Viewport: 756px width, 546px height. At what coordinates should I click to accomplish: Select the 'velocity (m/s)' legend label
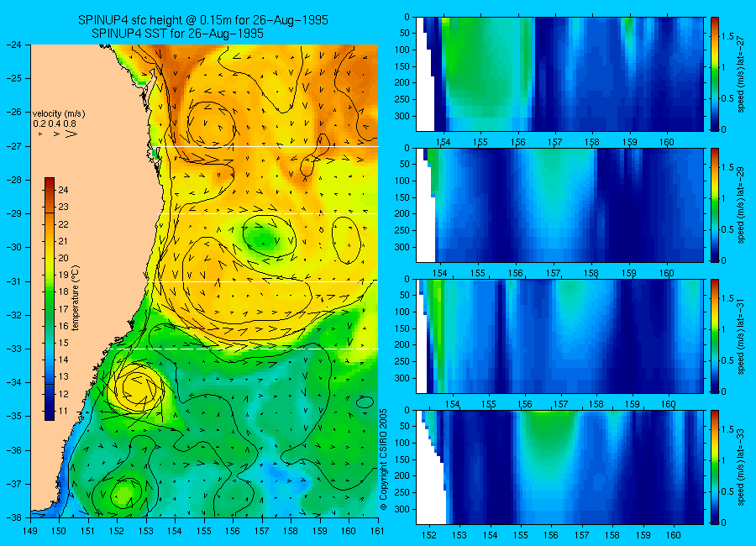click(x=59, y=114)
